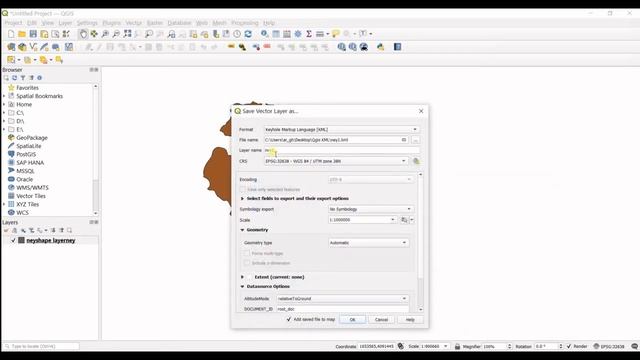The height and width of the screenshot is (360, 640).
Task: Click the New Shapefile Layer icon
Action: coord(33,47)
